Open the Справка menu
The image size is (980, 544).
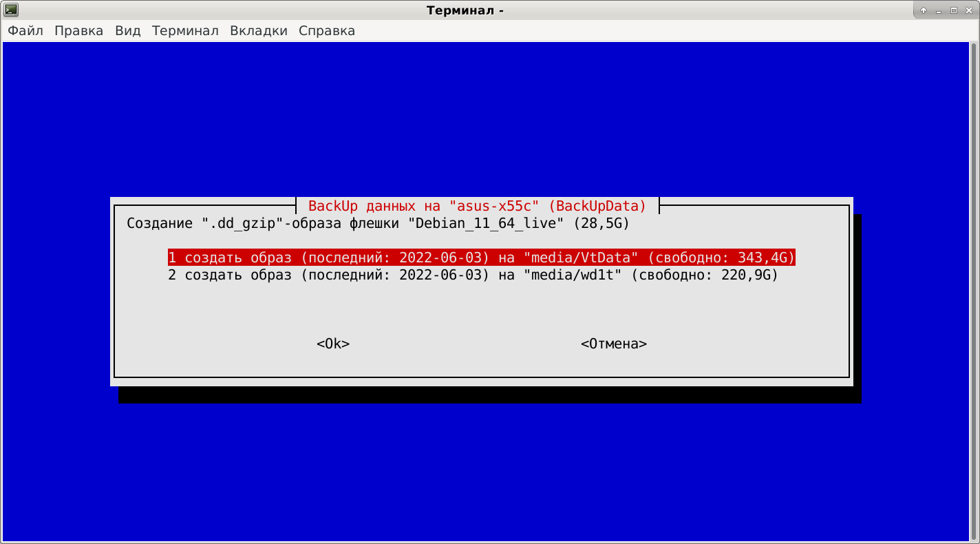point(326,30)
